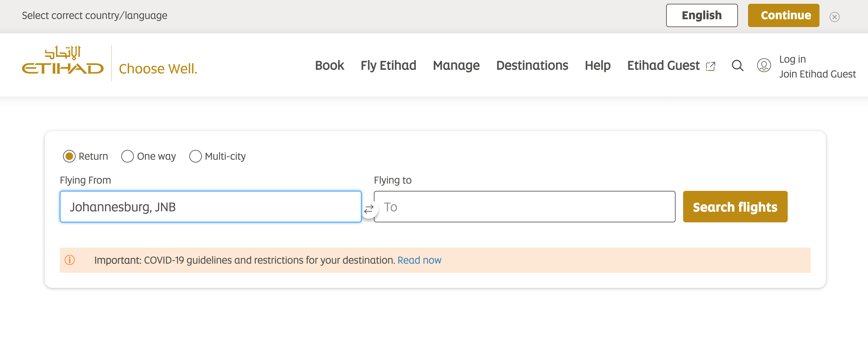
Task: Dismiss the country/language banner with X
Action: [834, 17]
